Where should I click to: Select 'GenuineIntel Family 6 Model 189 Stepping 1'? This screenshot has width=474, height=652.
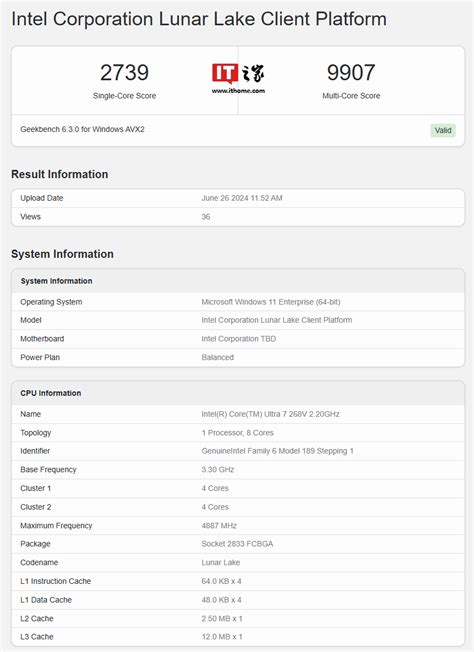pos(277,451)
